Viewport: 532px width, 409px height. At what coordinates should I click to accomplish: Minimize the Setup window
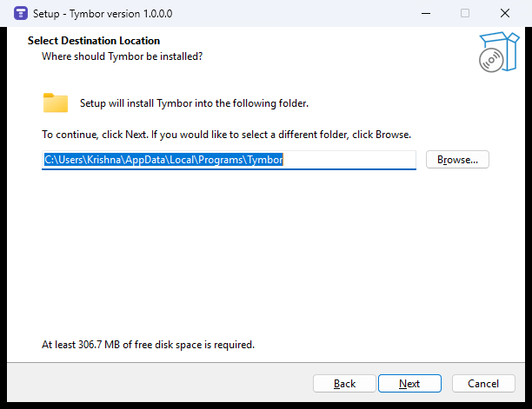[x=426, y=14]
